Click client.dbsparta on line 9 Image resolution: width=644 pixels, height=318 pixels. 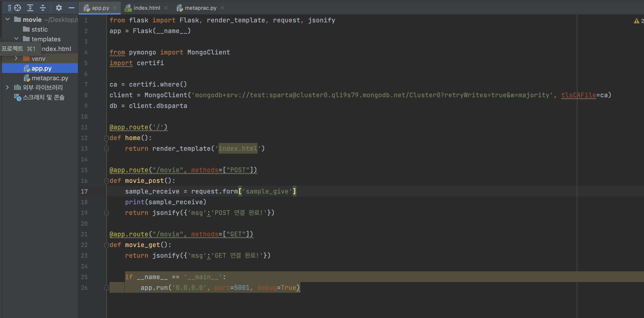click(x=158, y=106)
